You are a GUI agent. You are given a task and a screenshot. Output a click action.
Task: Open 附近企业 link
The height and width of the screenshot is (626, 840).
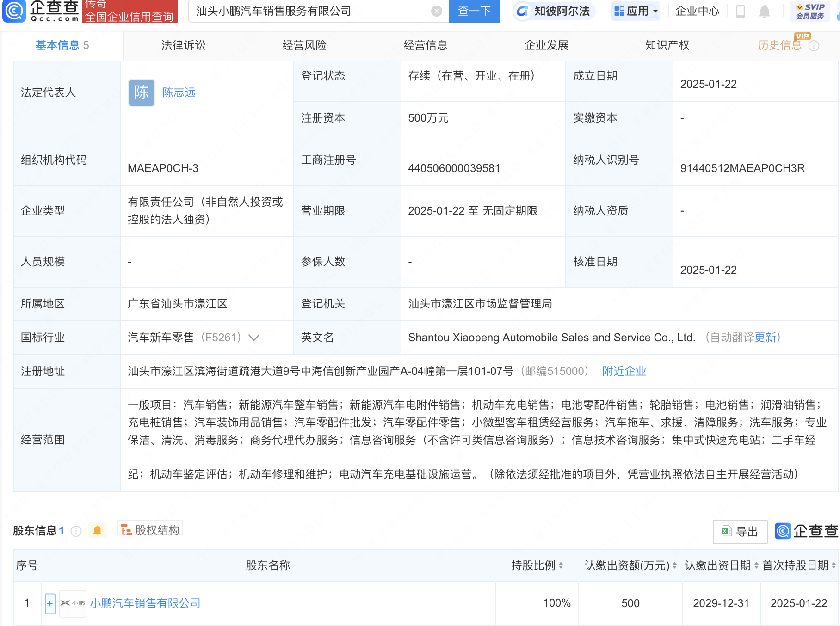click(x=624, y=371)
